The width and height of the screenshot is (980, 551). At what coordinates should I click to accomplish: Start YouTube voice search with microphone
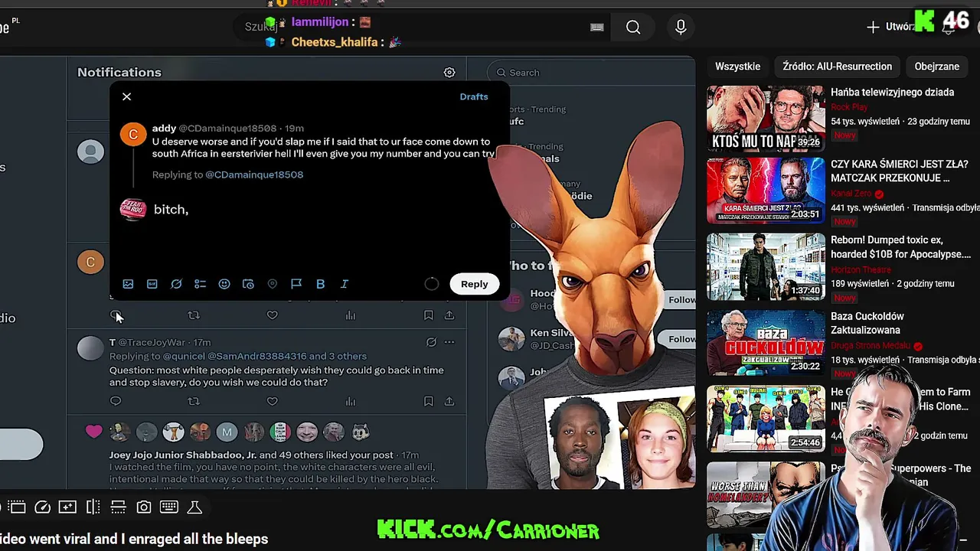(681, 28)
